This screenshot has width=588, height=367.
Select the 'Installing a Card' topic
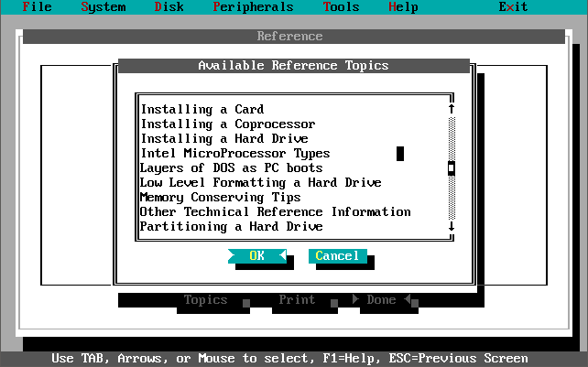pos(294,110)
